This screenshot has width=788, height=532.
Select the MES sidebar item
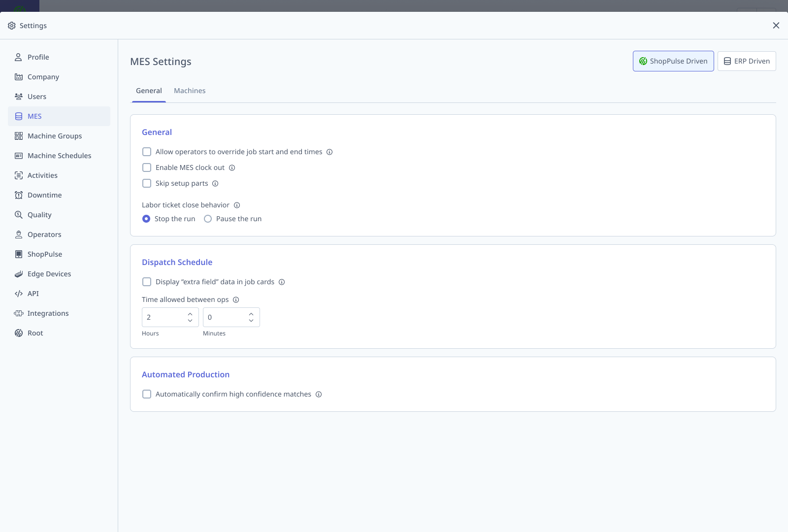(34, 116)
